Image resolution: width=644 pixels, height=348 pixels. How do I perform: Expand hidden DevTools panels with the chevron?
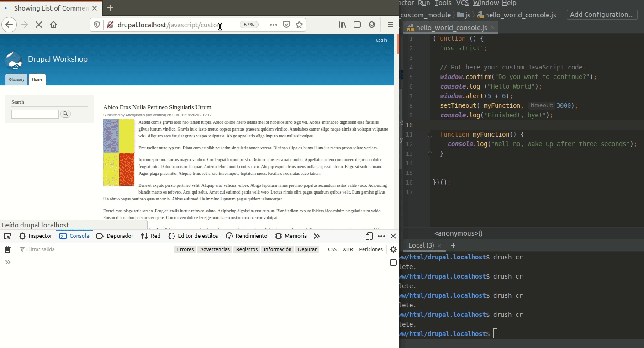[317, 236]
